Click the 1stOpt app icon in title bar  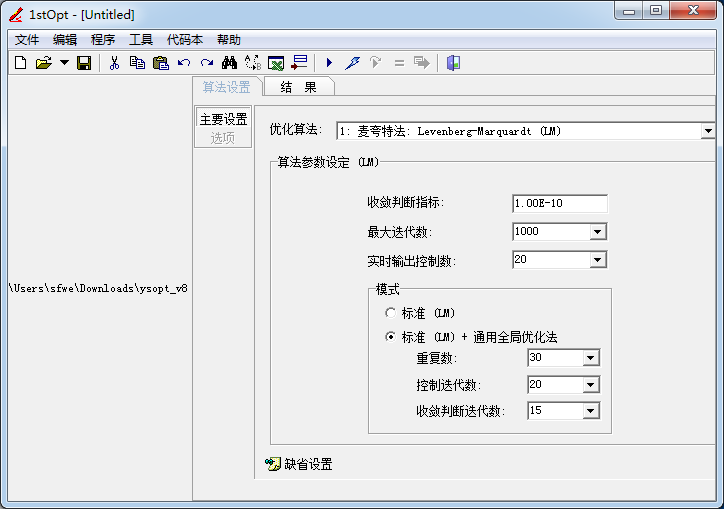(16, 15)
